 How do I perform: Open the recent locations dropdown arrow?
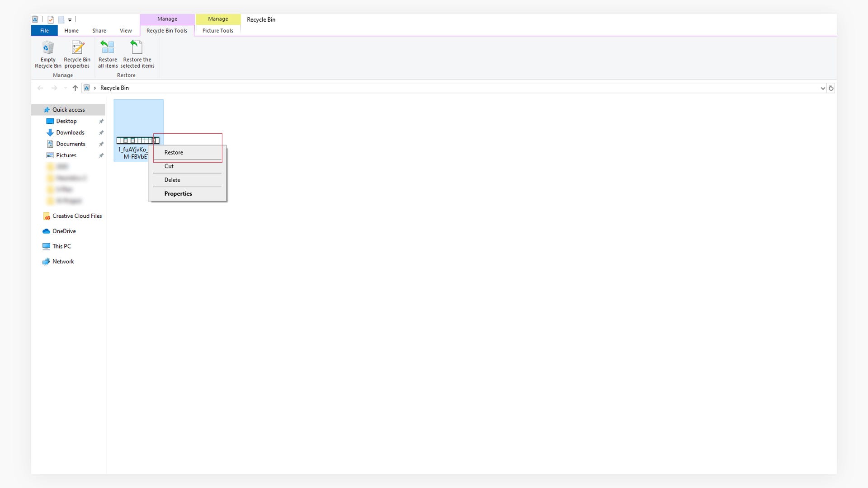(x=66, y=88)
